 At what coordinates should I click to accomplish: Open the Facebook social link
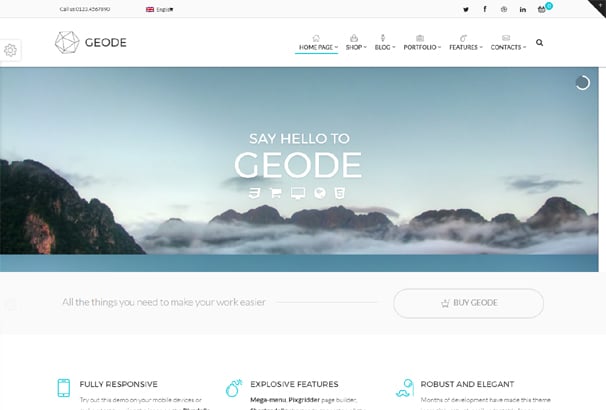pyautogui.click(x=485, y=9)
